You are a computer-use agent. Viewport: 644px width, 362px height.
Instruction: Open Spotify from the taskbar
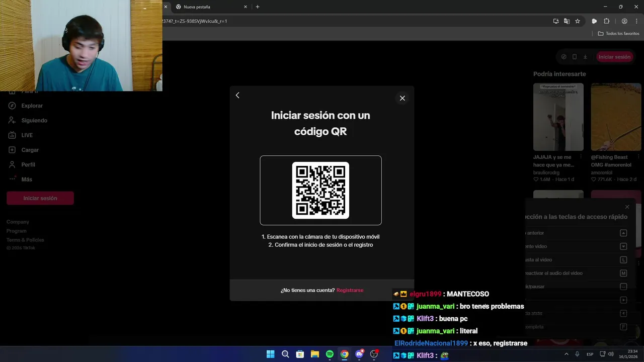pyautogui.click(x=330, y=354)
